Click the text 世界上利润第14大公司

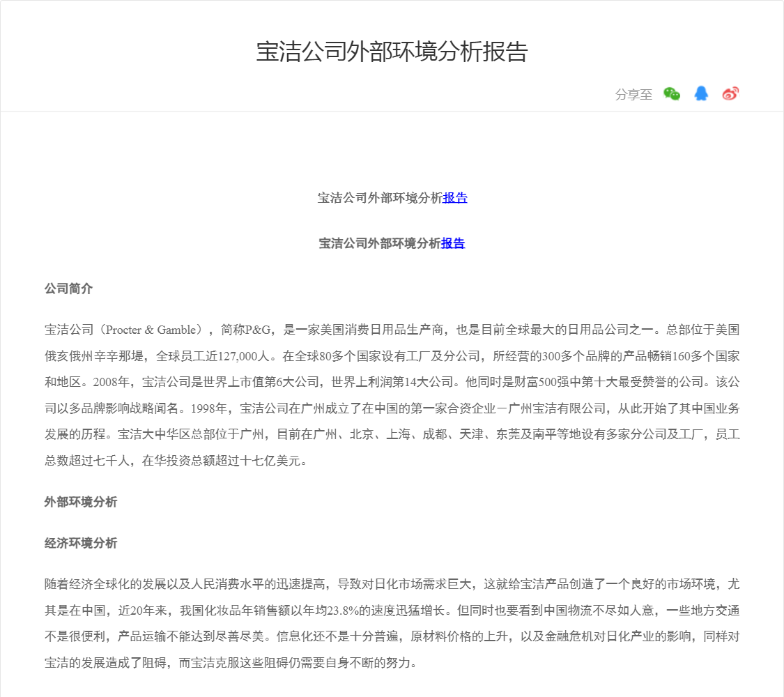tap(392, 383)
